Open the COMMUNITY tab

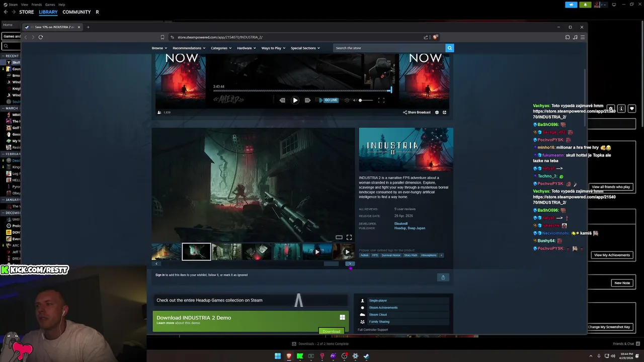point(76,12)
